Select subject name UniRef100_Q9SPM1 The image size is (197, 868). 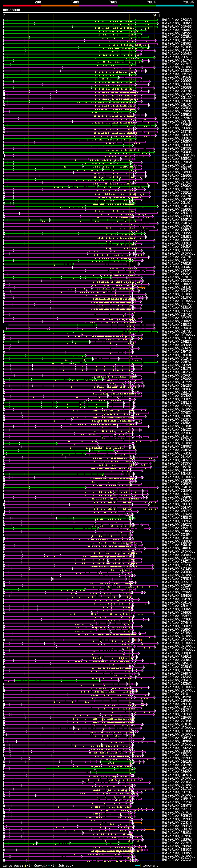point(177,199)
